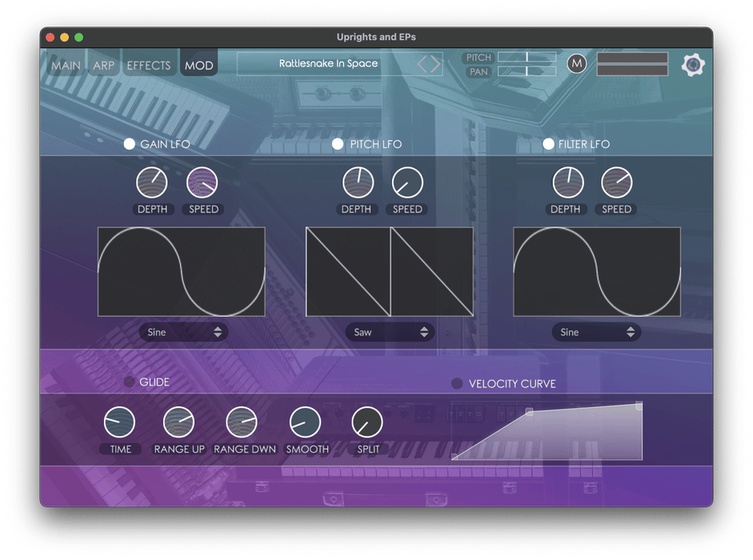Open the Gain LFO Sine waveform dropdown
The image size is (753, 560).
pyautogui.click(x=183, y=332)
